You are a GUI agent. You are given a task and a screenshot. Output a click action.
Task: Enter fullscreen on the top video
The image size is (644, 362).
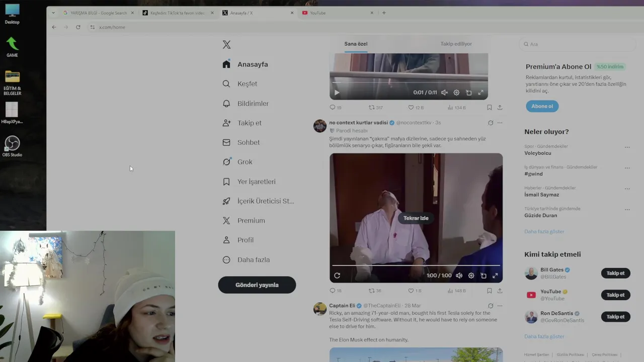point(480,93)
